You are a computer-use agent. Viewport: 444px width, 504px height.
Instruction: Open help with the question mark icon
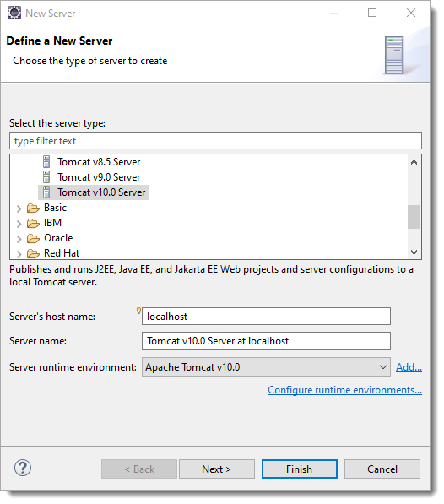23,468
